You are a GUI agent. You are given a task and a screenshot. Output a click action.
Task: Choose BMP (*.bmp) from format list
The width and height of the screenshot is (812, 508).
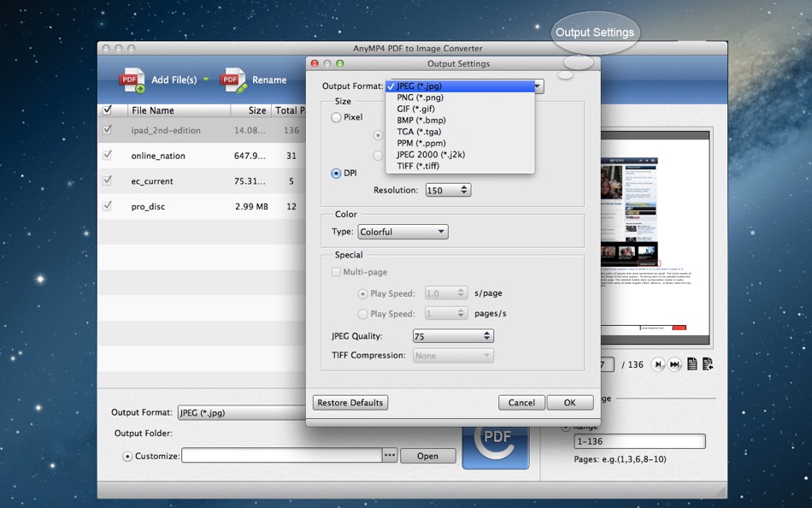(x=460, y=121)
